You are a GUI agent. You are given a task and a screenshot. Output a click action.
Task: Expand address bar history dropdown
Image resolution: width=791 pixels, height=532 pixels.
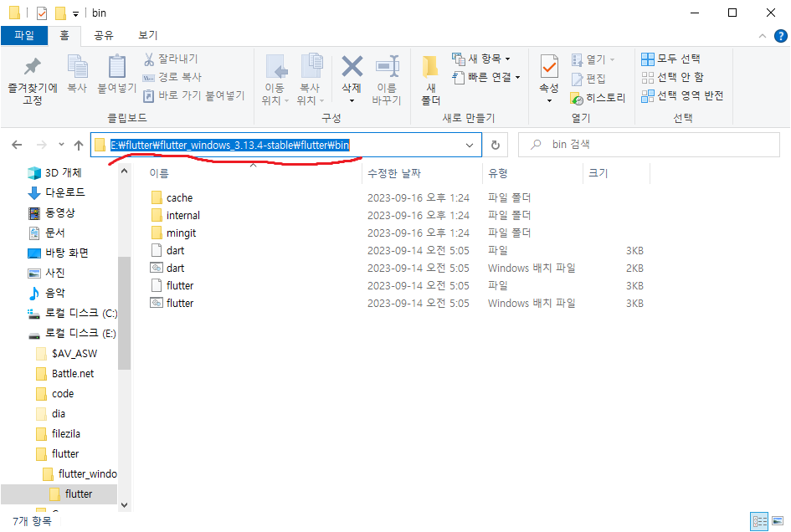(470, 146)
